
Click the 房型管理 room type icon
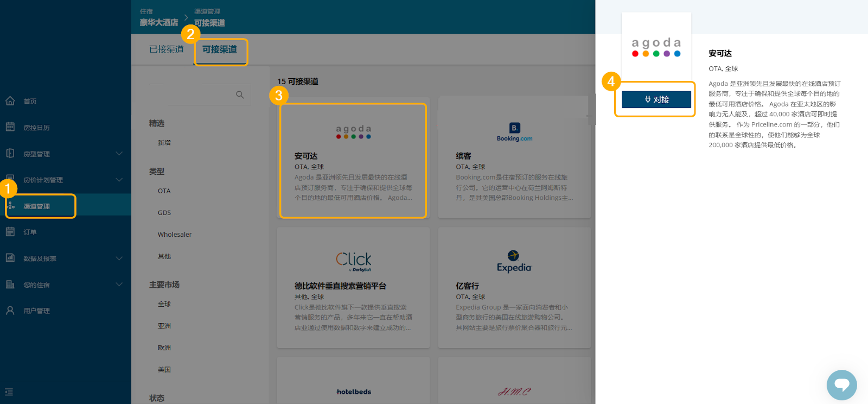click(x=10, y=153)
